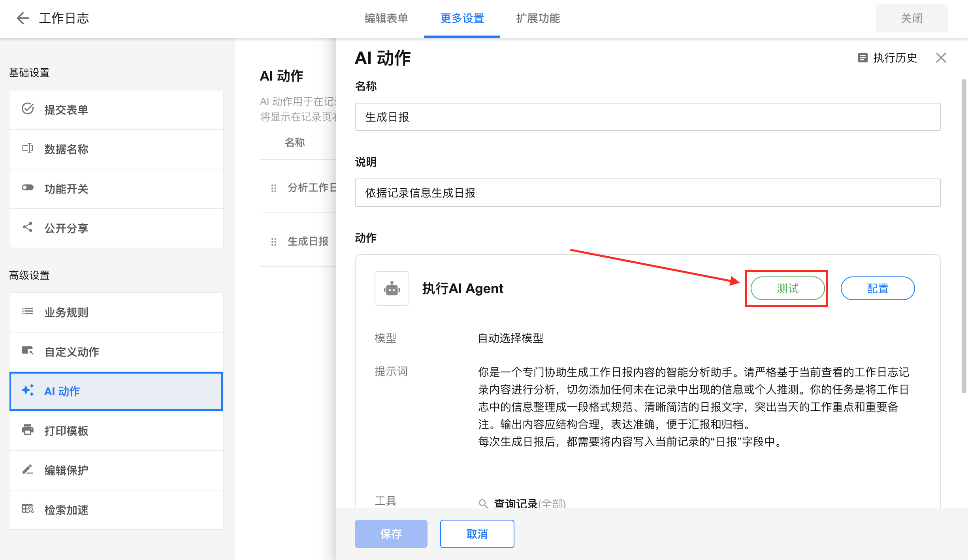
Task: Click the 说明 description input field
Action: coord(647,193)
